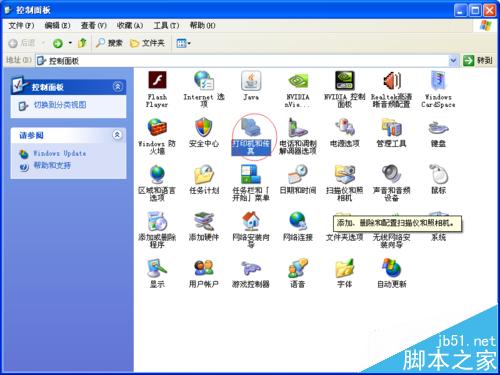Open the 编辑(E) menu
This screenshot has width=500, height=375.
tap(57, 25)
